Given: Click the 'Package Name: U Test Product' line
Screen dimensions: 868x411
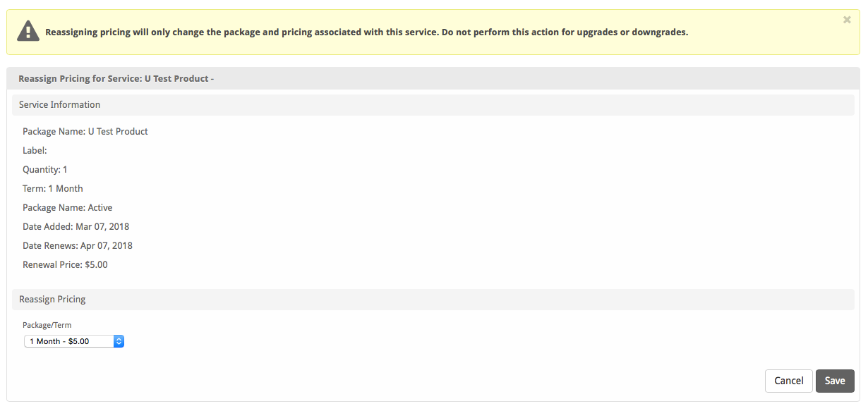Looking at the screenshot, I should coord(85,131).
